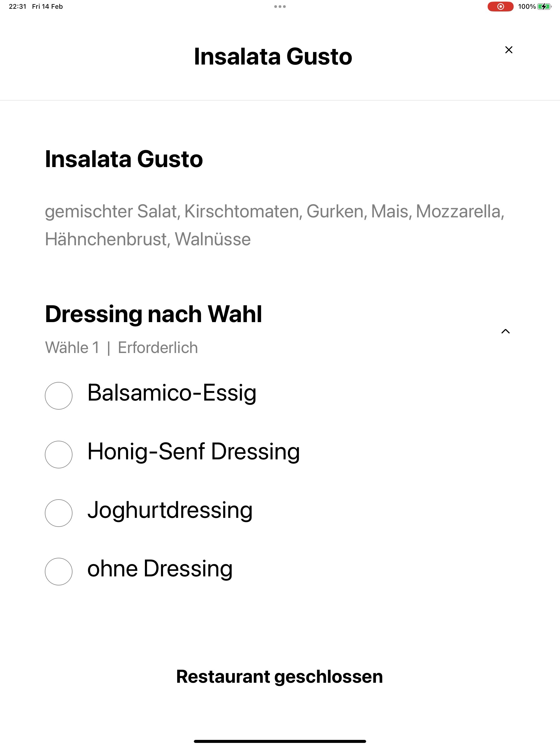Tap the salad ingredients description text
This screenshot has height=747, width=560.
click(275, 225)
